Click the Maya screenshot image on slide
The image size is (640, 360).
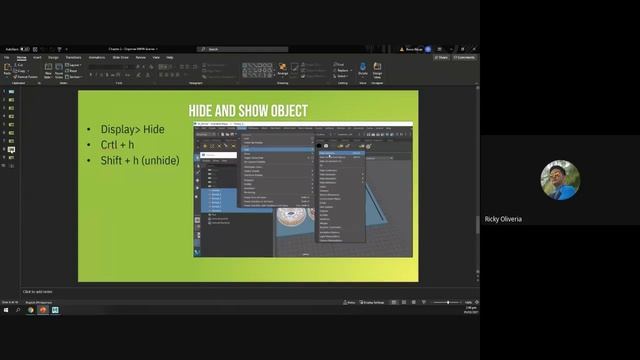(303, 189)
